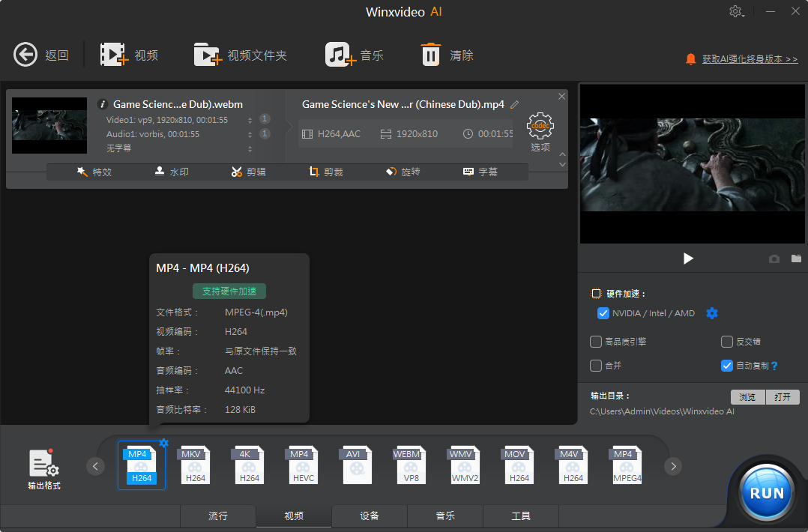Toggle the NVIDIA / Intel / AMD checkbox
This screenshot has height=532, width=808.
click(x=603, y=313)
